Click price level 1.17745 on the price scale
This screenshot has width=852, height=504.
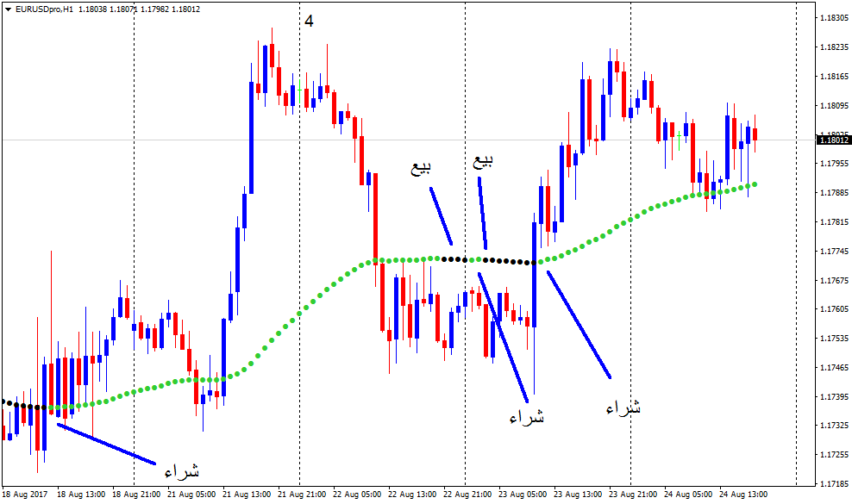click(834, 251)
